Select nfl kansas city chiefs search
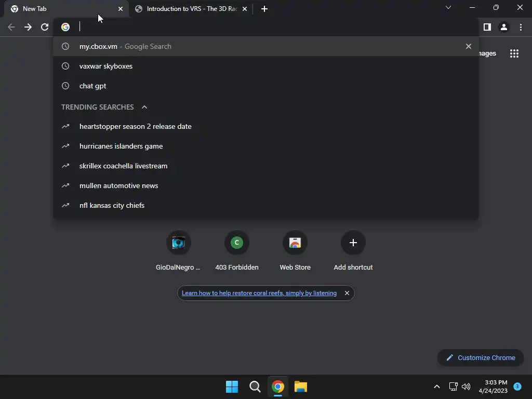Screen dimensions: 532x399 click(x=266, y=205)
